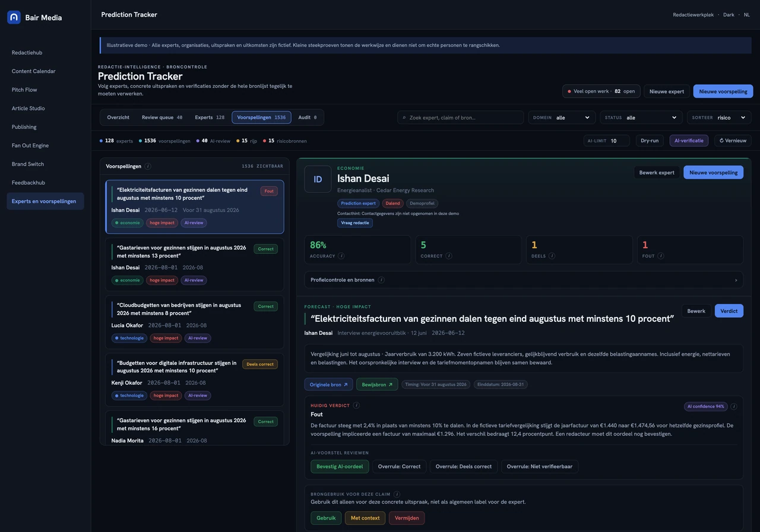
Task: Open the NL language selector
Action: (747, 15)
